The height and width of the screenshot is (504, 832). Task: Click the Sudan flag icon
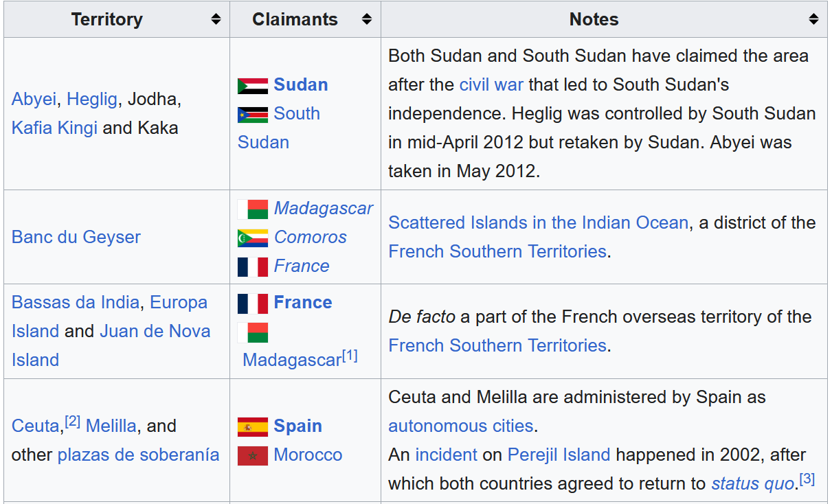[252, 85]
